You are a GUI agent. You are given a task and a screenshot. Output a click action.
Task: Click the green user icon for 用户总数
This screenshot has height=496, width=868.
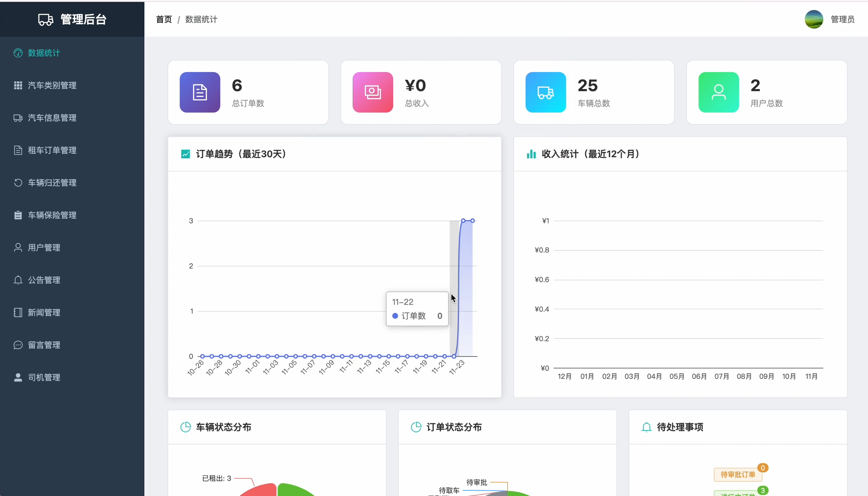(x=718, y=92)
